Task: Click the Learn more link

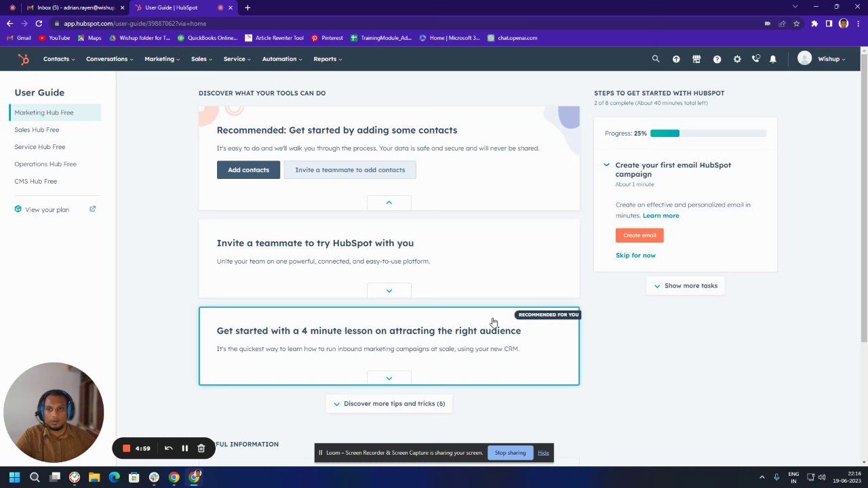Action: tap(660, 216)
